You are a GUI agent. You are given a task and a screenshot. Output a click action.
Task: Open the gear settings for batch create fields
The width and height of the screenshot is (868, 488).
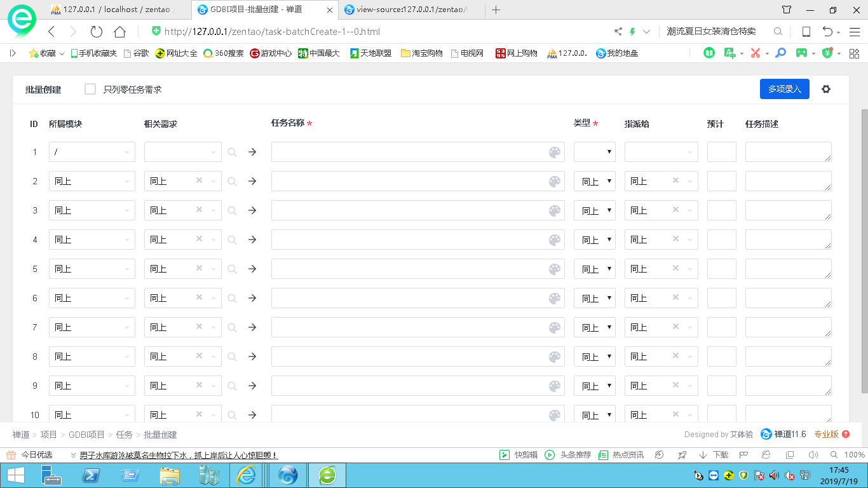pyautogui.click(x=826, y=89)
